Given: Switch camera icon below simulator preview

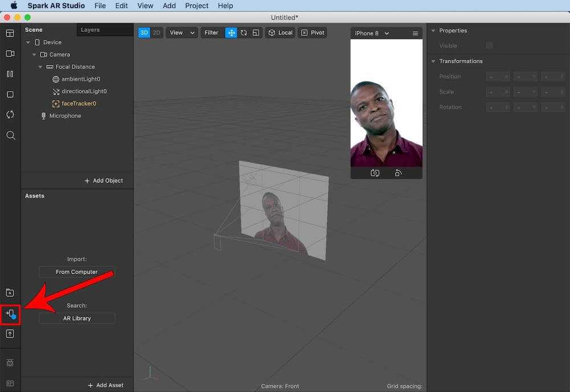Looking at the screenshot, I should coord(374,173).
